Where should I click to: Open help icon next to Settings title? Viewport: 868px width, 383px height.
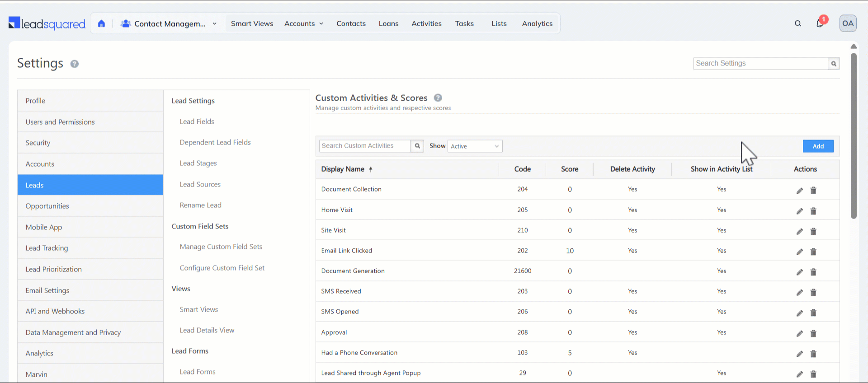pyautogui.click(x=75, y=64)
